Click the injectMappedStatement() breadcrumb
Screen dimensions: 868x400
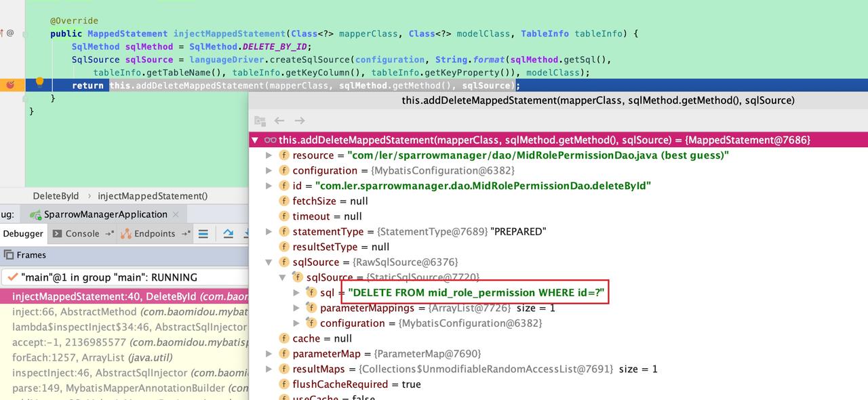(x=153, y=196)
